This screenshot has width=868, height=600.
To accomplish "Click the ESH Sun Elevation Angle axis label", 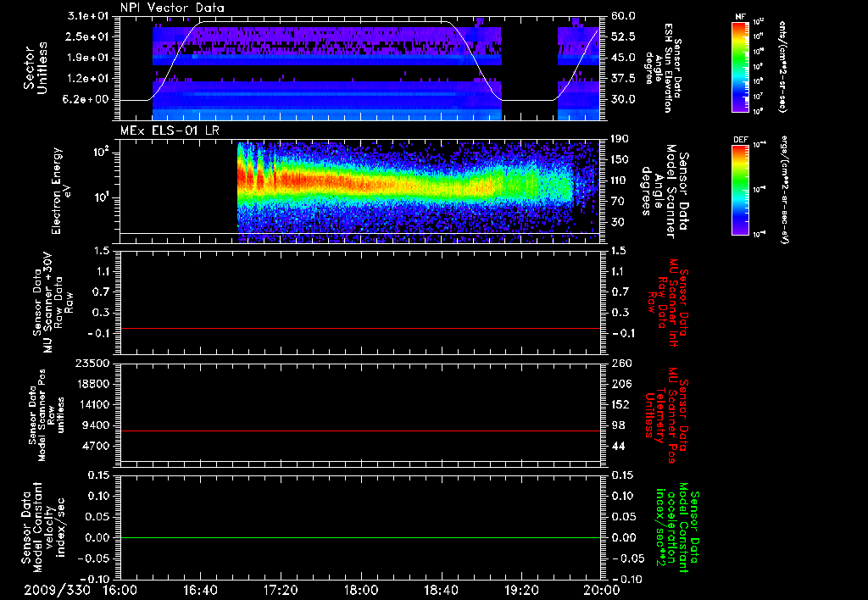I will point(664,69).
